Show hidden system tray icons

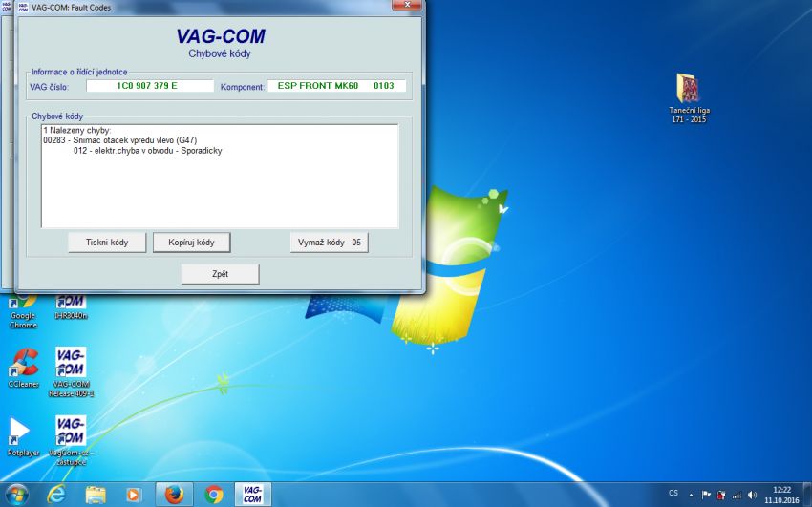point(691,495)
